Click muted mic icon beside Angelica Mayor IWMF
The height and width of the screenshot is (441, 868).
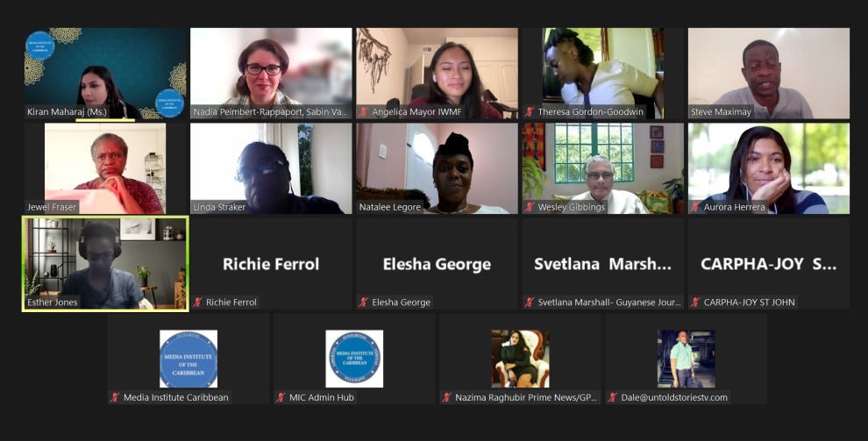click(x=364, y=111)
